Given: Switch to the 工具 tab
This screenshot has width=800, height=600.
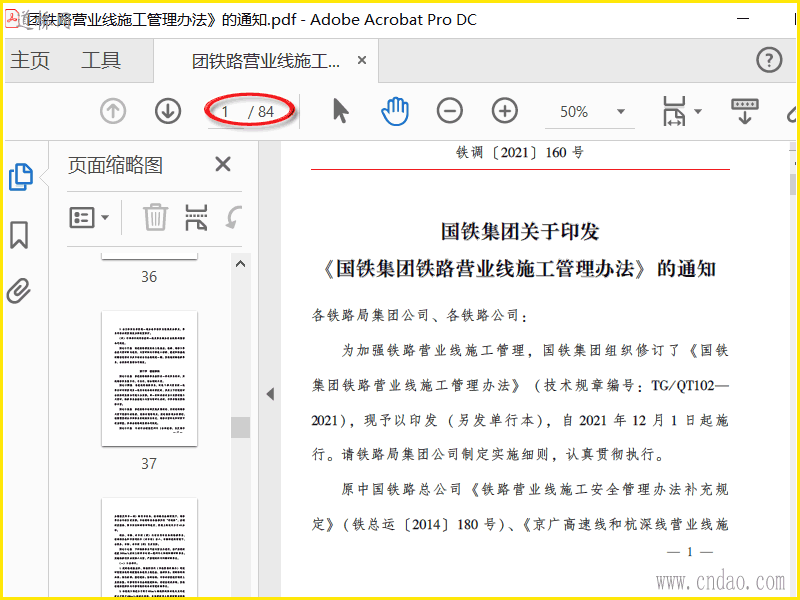Looking at the screenshot, I should click(101, 61).
